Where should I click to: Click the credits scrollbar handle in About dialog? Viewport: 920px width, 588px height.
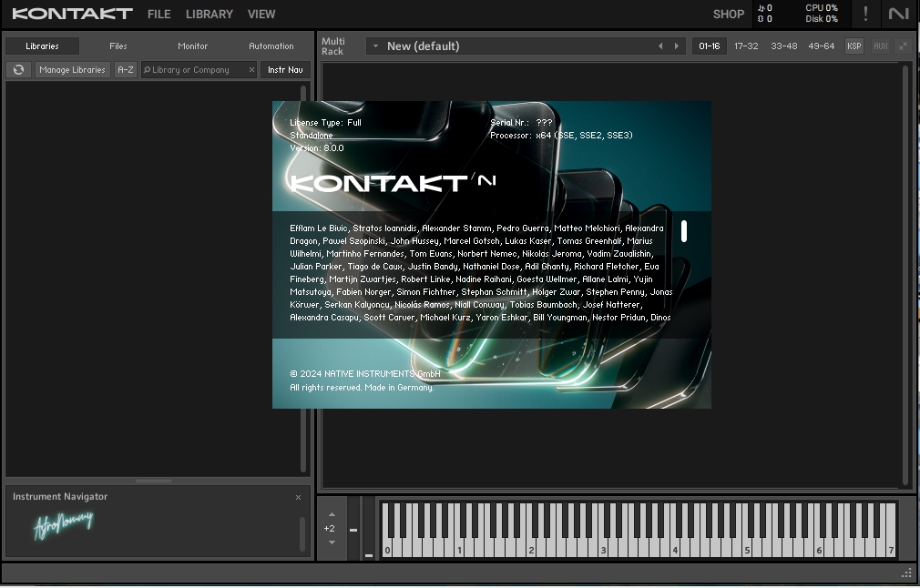[683, 231]
